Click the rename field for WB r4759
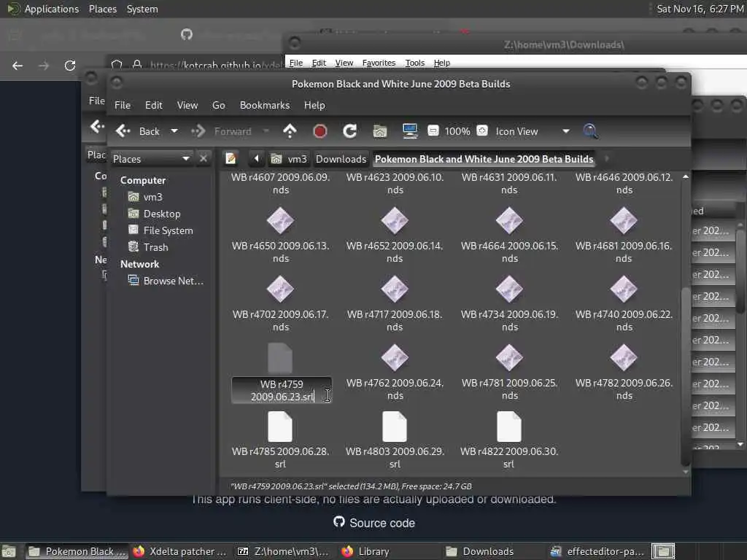The height and width of the screenshot is (560, 747). click(x=281, y=391)
